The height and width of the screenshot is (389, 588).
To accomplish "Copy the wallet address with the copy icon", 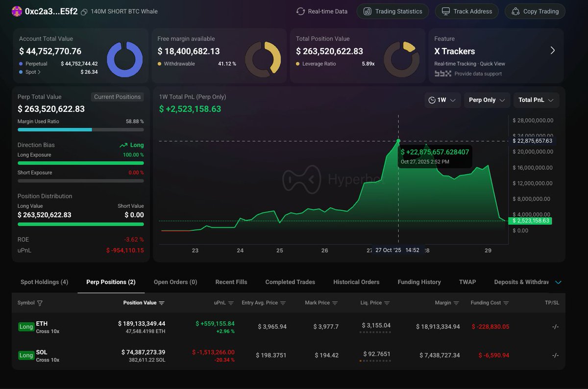I will [x=84, y=12].
